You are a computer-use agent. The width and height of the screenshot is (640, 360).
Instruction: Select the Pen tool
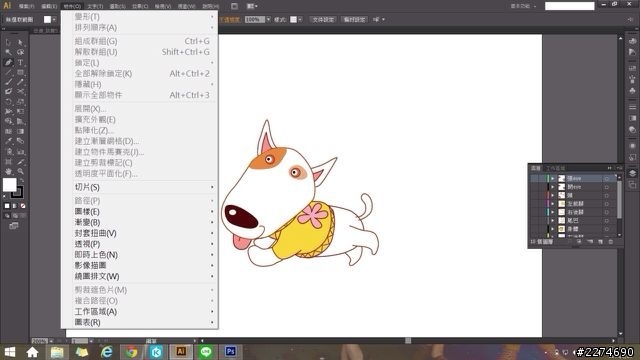tap(8, 62)
